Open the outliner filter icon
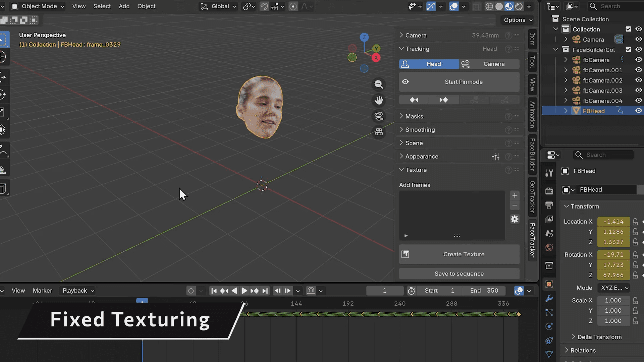Image resolution: width=644 pixels, height=362 pixels. point(571,6)
